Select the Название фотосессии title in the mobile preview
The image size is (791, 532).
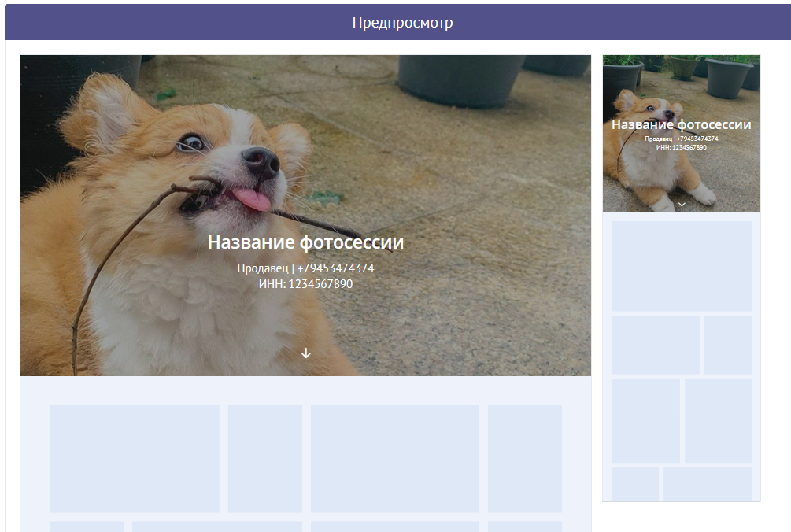click(x=681, y=124)
